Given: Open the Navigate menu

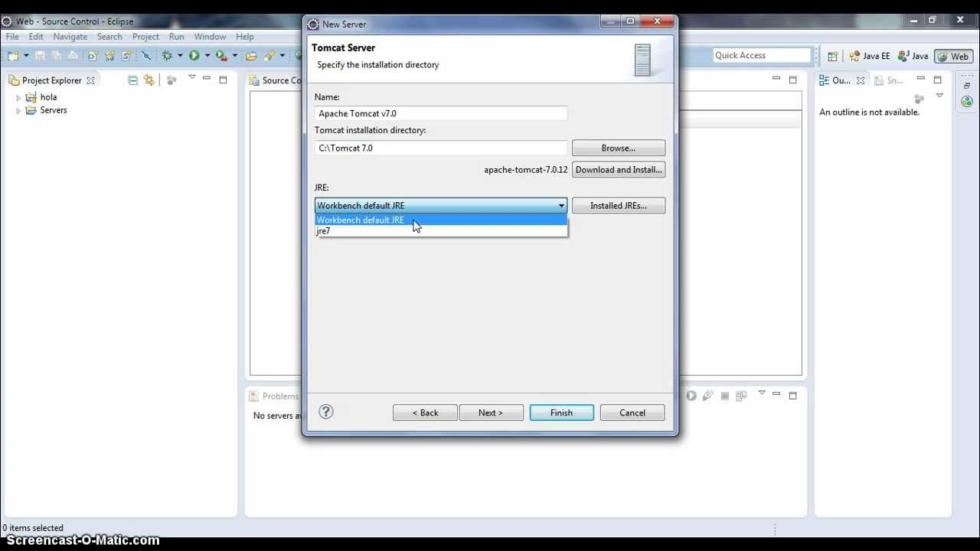Looking at the screenshot, I should (70, 37).
